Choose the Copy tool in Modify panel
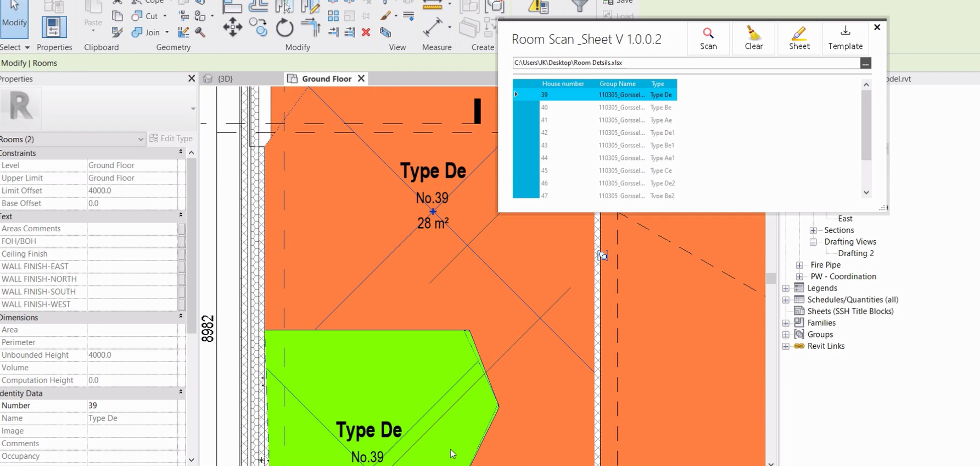The width and height of the screenshot is (980, 466). (x=258, y=27)
